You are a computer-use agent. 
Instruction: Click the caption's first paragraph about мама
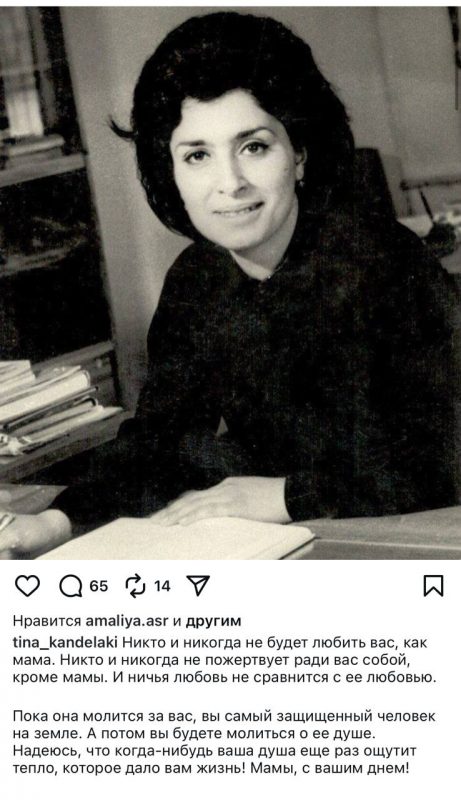[225, 660]
